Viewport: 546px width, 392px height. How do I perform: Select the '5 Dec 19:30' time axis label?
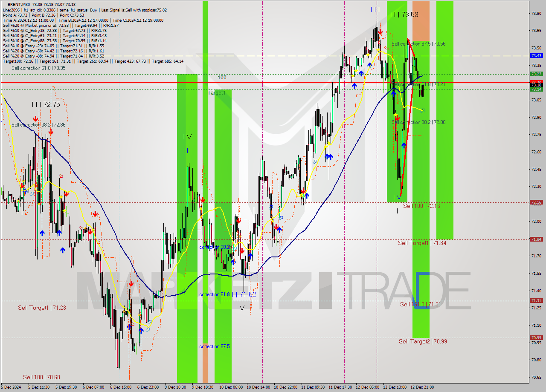(x=66, y=387)
